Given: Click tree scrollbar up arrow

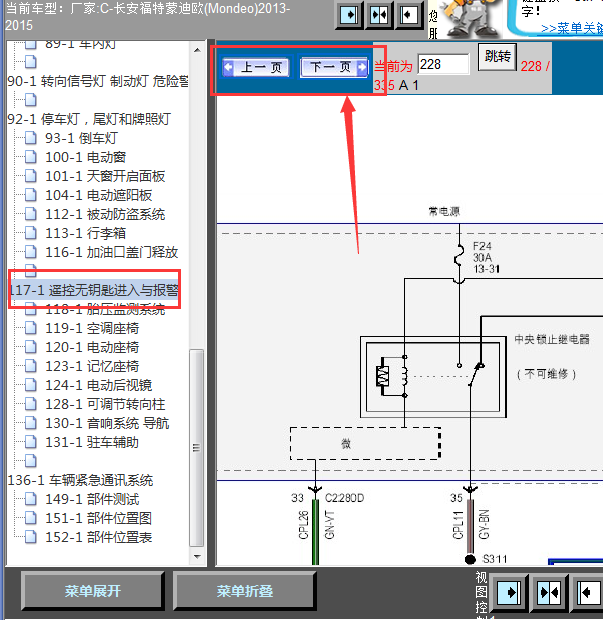Looking at the screenshot, I should tap(197, 50).
